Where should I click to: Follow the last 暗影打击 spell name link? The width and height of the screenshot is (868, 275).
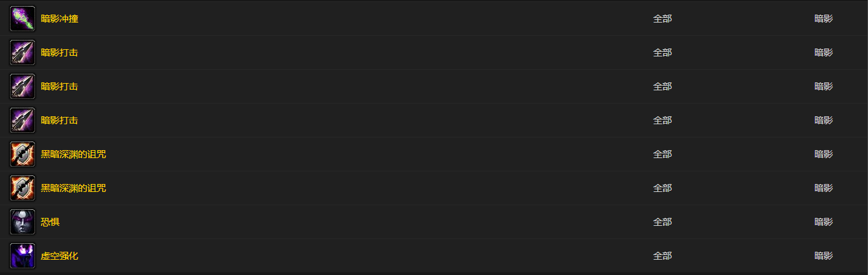[x=60, y=120]
